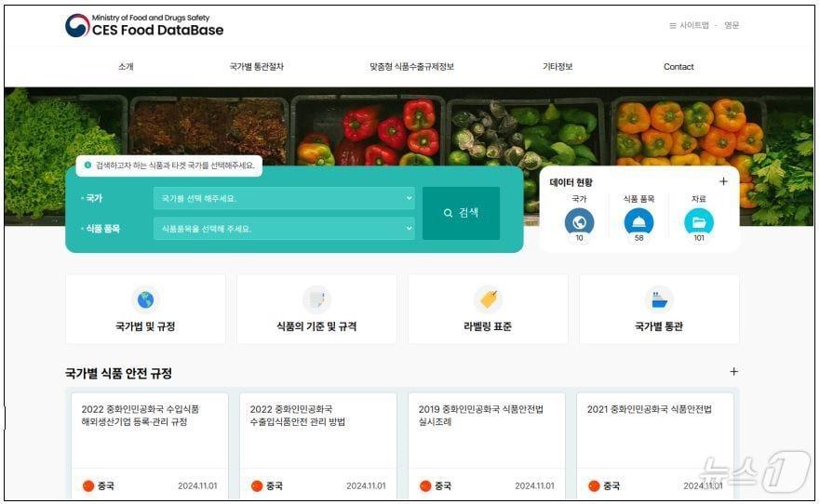Expand the 국가 selection dropdown
Viewport: 820px width, 504px height.
click(x=284, y=198)
